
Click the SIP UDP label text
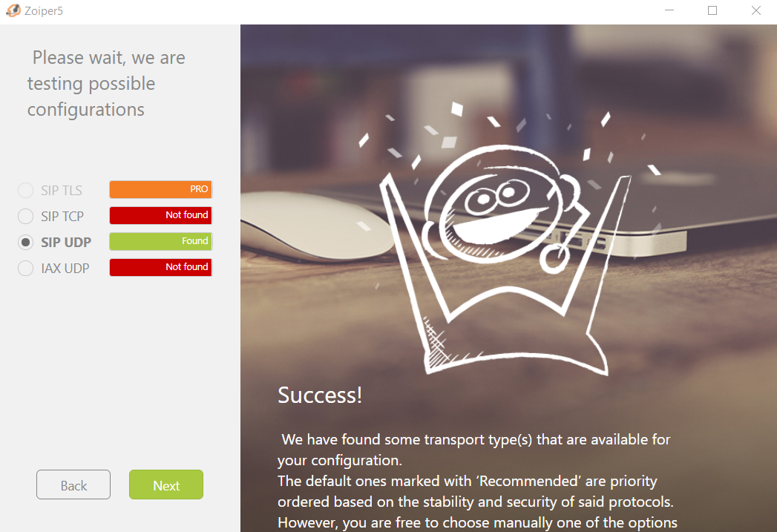tap(66, 242)
